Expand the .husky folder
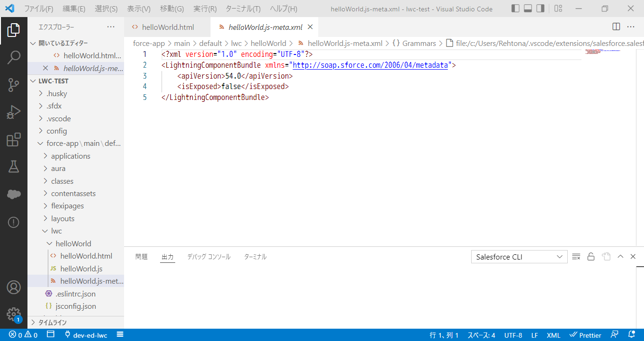The height and width of the screenshot is (341, 644). (x=76, y=94)
